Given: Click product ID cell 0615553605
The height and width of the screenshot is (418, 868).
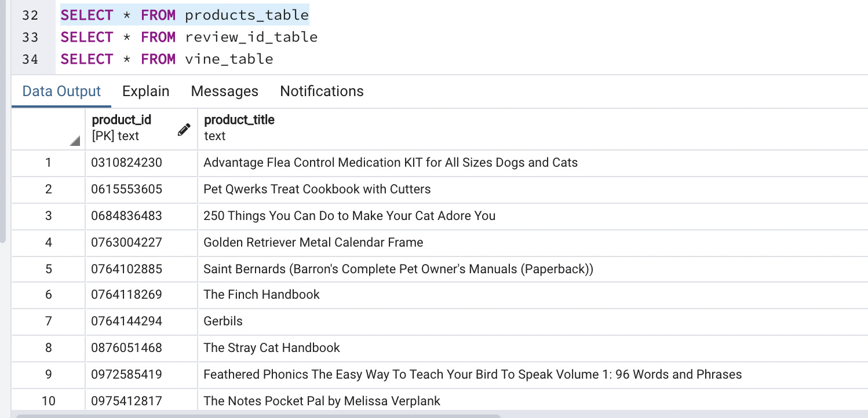Looking at the screenshot, I should (x=141, y=189).
